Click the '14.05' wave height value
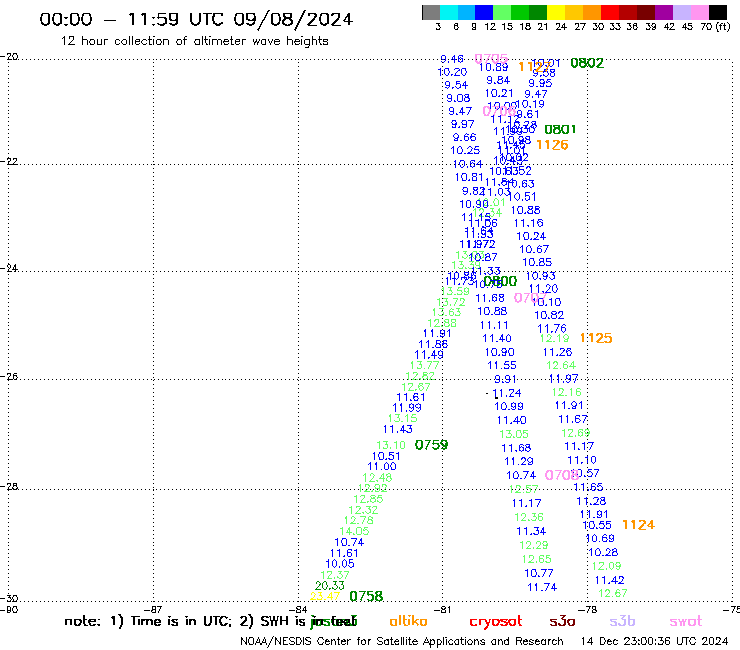This screenshot has width=740, height=650. click(x=354, y=531)
